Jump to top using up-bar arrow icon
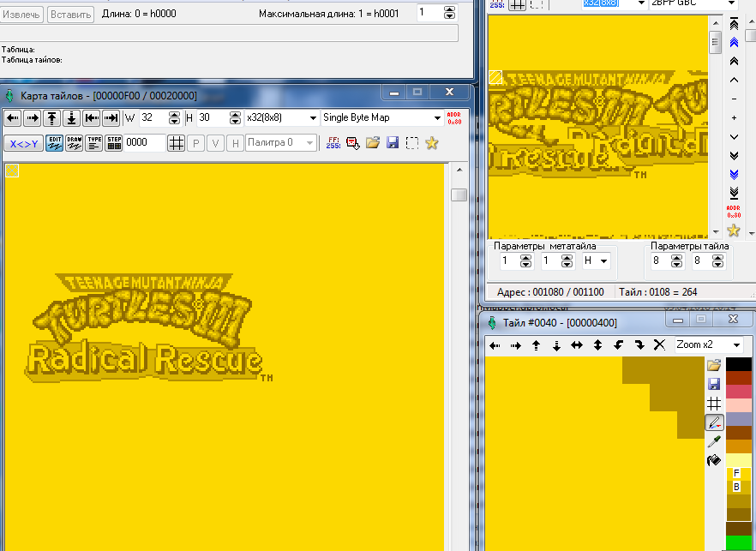Viewport: 756px width, 551px height. point(52,118)
